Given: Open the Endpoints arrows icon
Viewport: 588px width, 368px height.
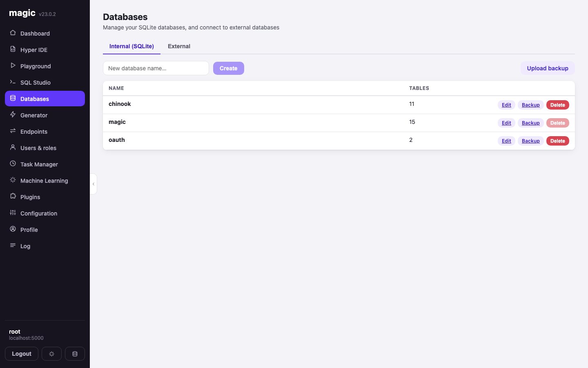Looking at the screenshot, I should 13,131.
